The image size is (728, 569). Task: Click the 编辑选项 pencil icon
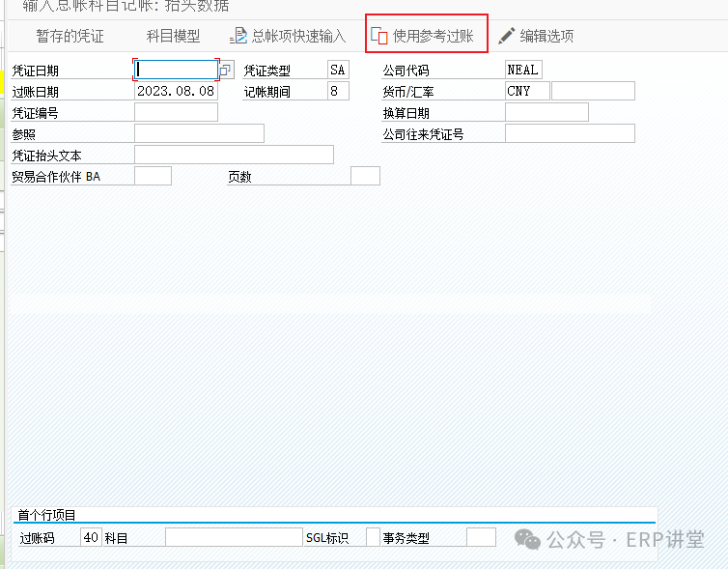pos(507,36)
